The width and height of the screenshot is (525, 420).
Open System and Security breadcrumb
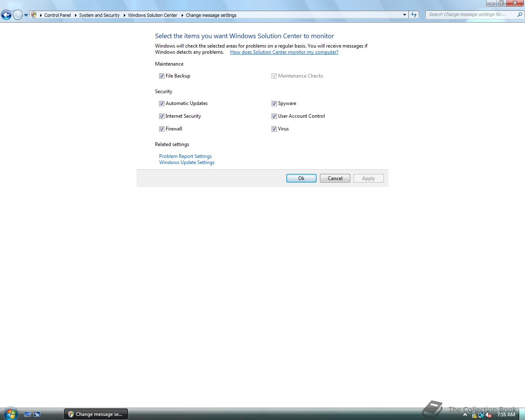tap(99, 15)
